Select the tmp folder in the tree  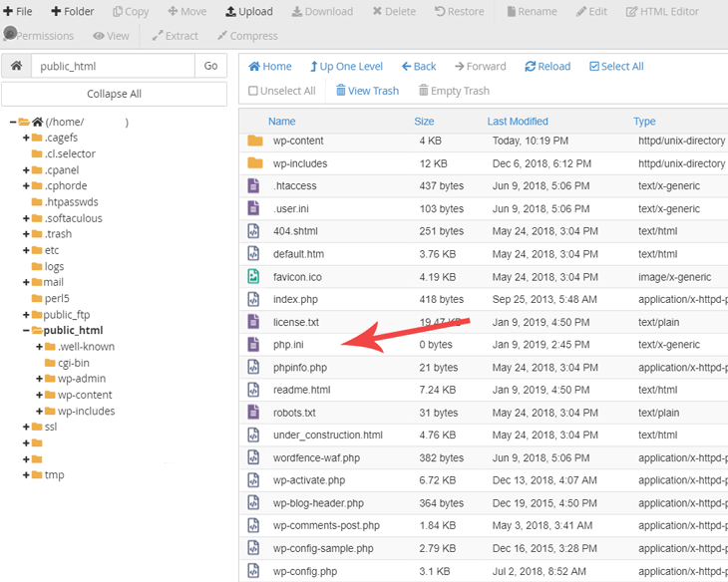(x=54, y=475)
